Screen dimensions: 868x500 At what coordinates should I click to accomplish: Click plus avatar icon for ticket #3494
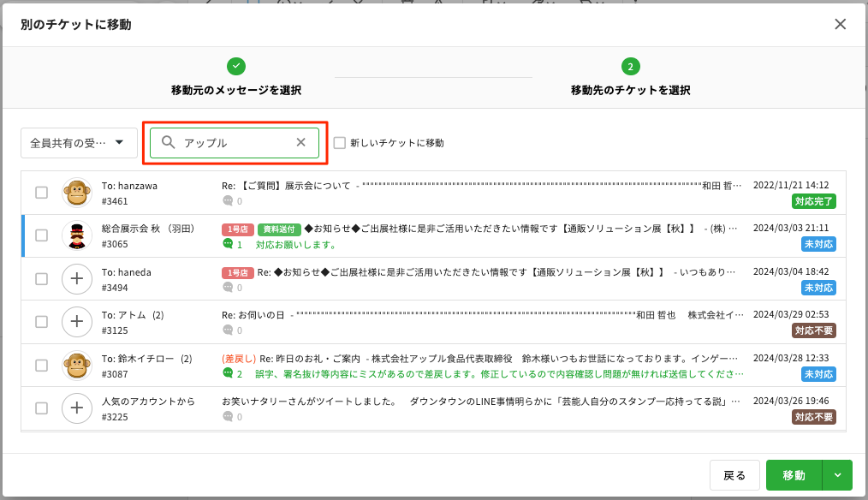pyautogui.click(x=77, y=278)
